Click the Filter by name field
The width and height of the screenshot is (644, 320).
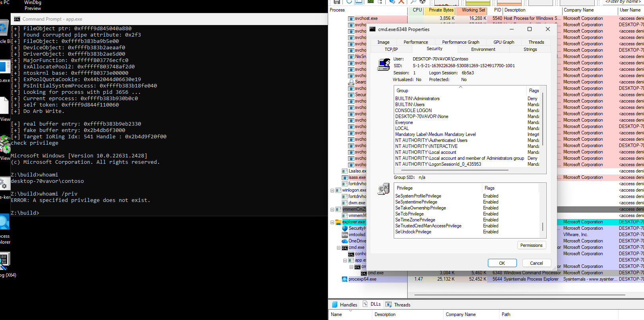623,2
